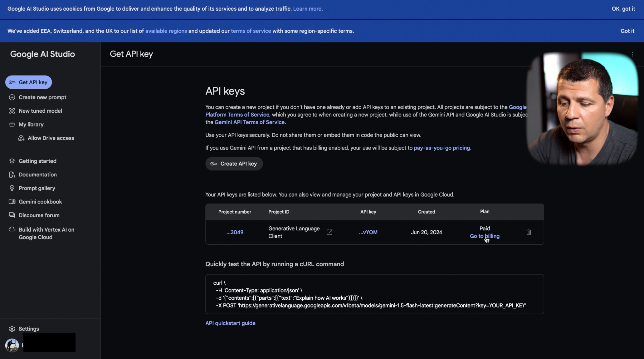Open Platform Terms of Service link
Image resolution: width=644 pixels, height=359 pixels.
237,115
